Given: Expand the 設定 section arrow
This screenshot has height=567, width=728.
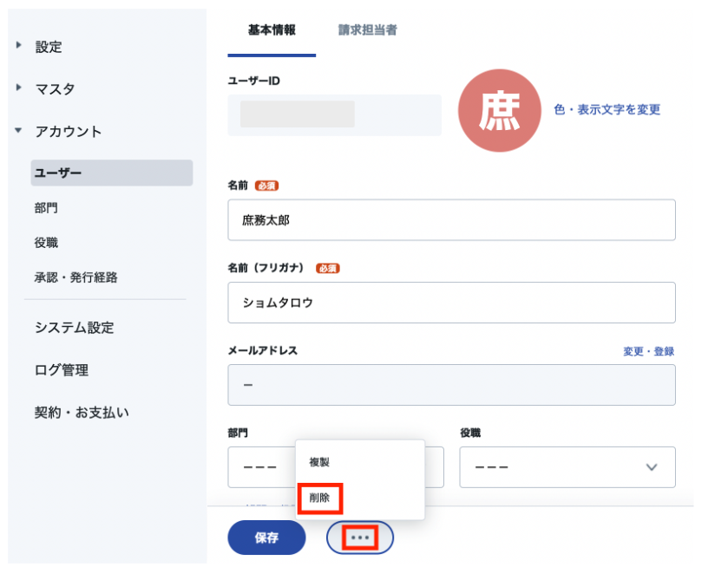Looking at the screenshot, I should click(18, 45).
